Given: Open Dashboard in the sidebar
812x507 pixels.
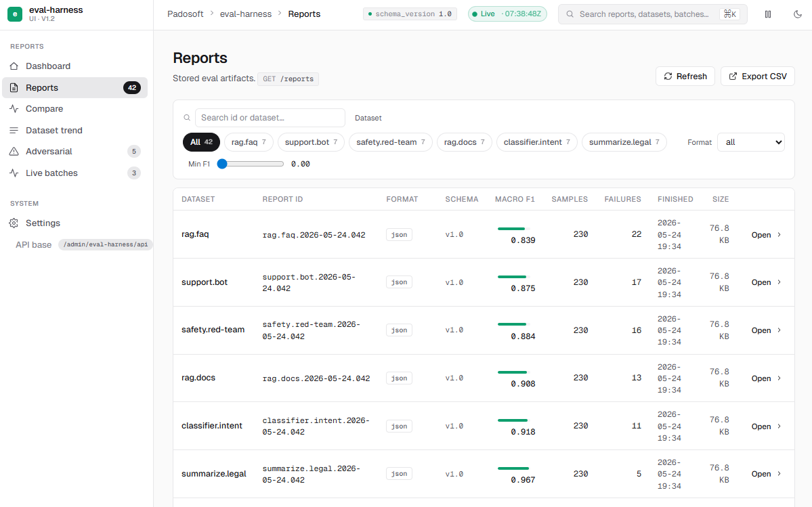Looking at the screenshot, I should (75, 66).
